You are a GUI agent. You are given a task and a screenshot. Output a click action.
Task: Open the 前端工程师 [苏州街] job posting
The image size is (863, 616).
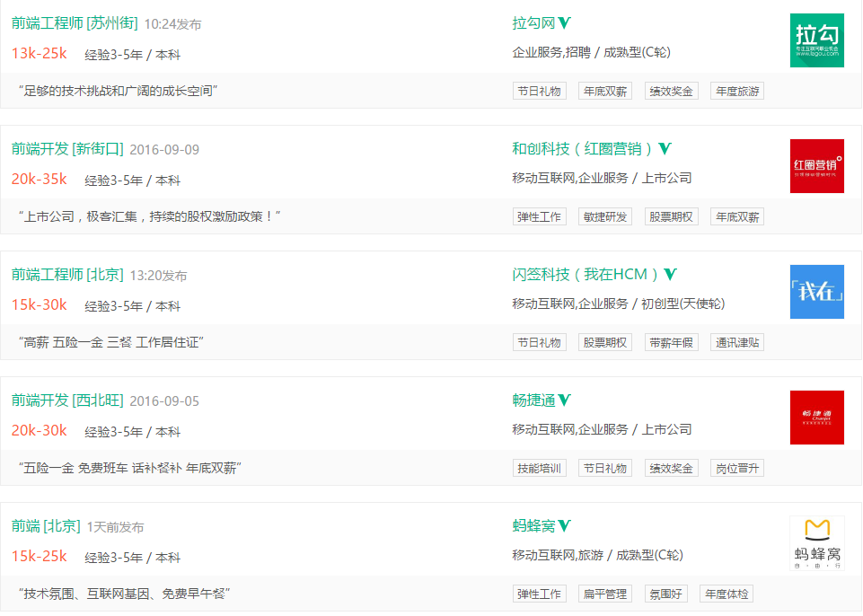pyautogui.click(x=75, y=23)
